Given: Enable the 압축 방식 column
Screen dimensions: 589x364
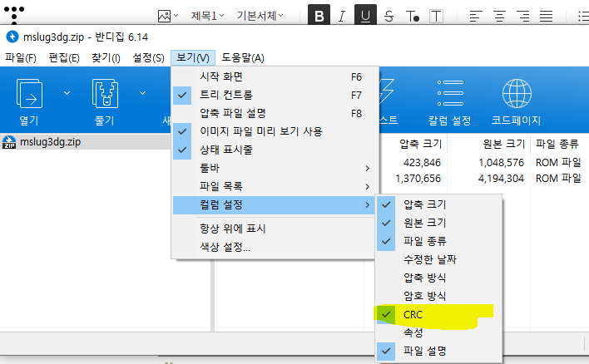Looking at the screenshot, I should (438, 278).
